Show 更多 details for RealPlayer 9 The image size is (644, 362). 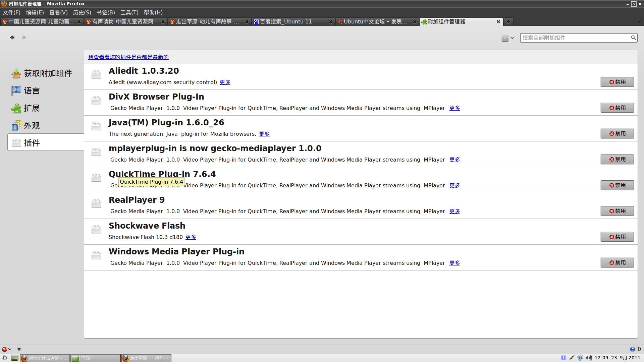point(454,211)
